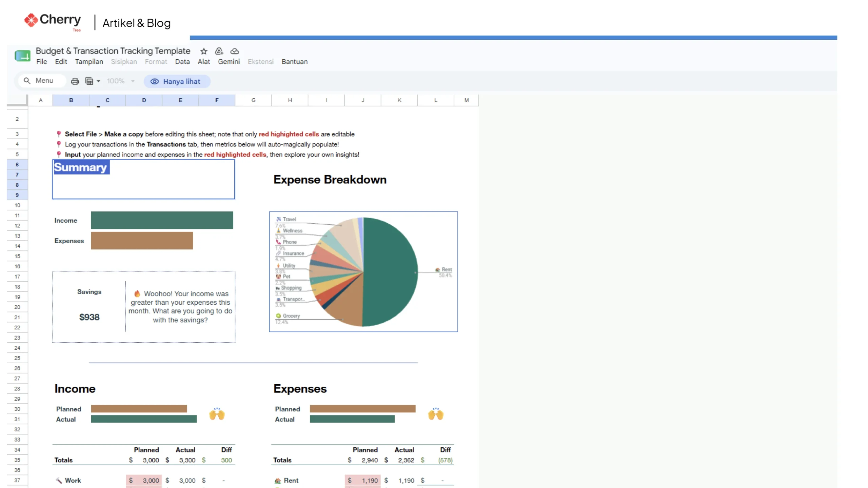
Task: Select row 20 header
Action: coord(17,307)
